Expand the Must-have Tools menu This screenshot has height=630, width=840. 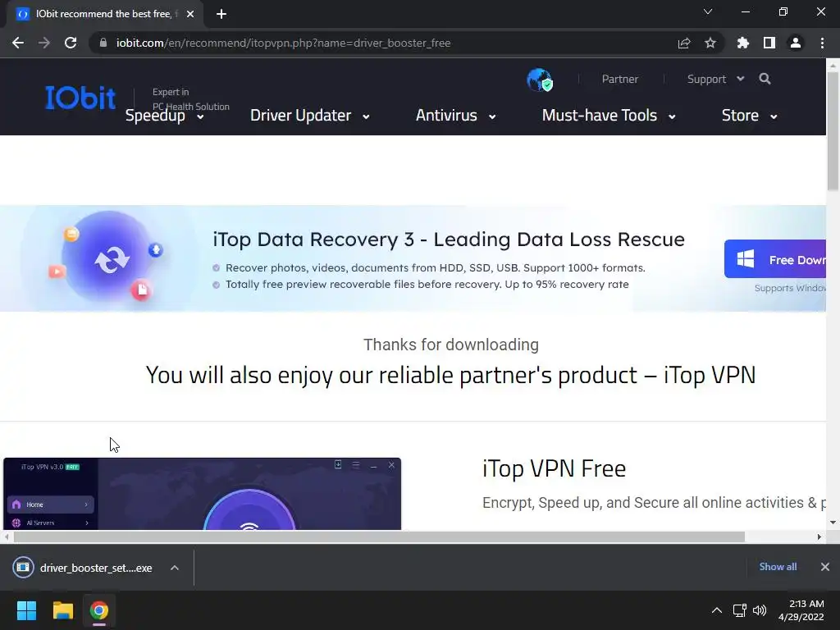point(609,116)
